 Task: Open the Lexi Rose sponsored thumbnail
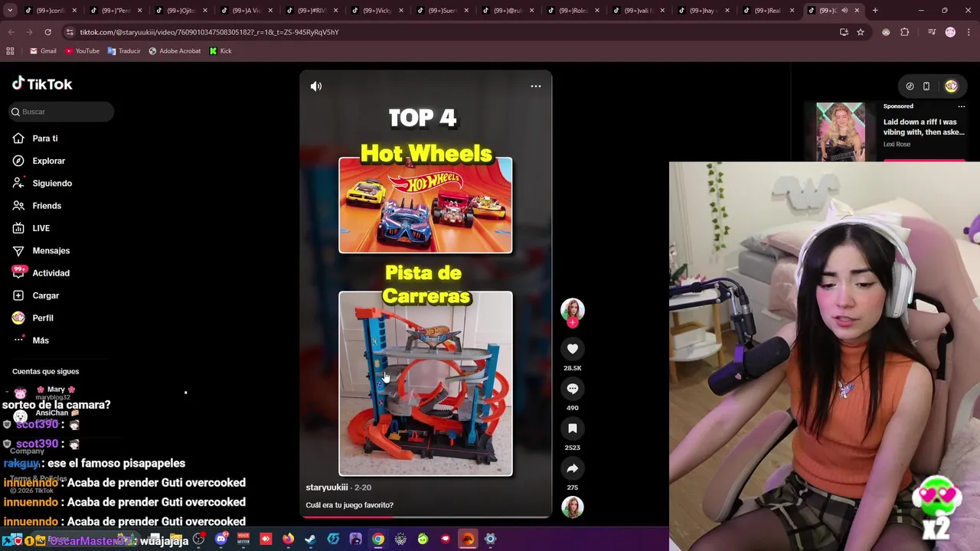click(841, 132)
